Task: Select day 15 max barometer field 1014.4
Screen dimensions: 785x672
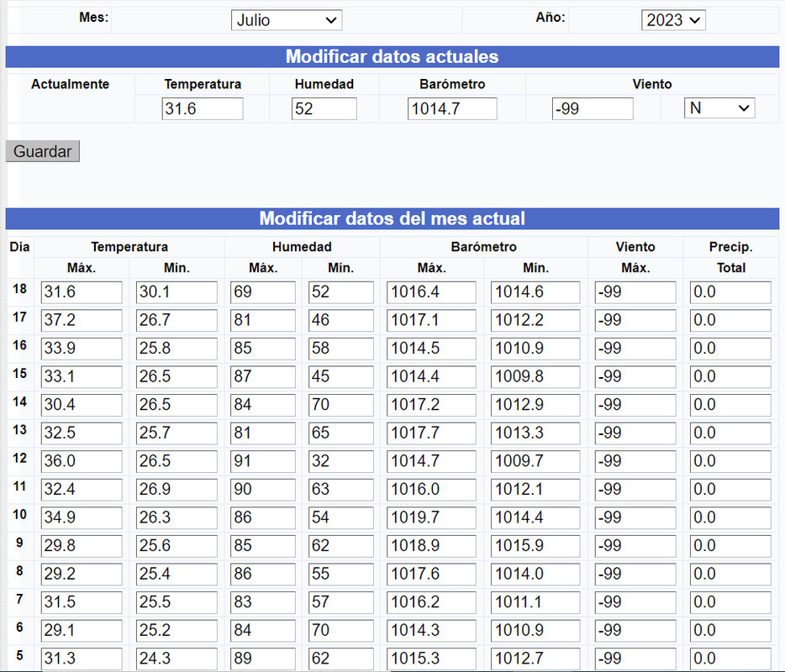Action: 431,377
